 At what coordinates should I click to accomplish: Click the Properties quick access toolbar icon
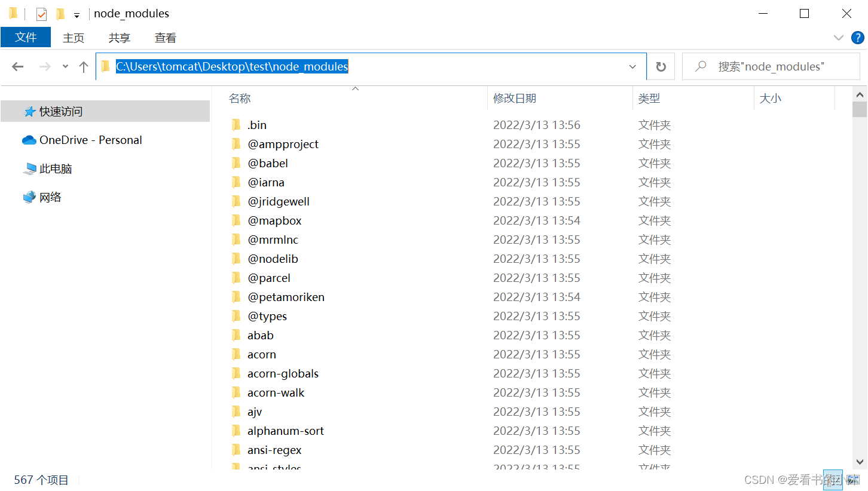coord(41,14)
